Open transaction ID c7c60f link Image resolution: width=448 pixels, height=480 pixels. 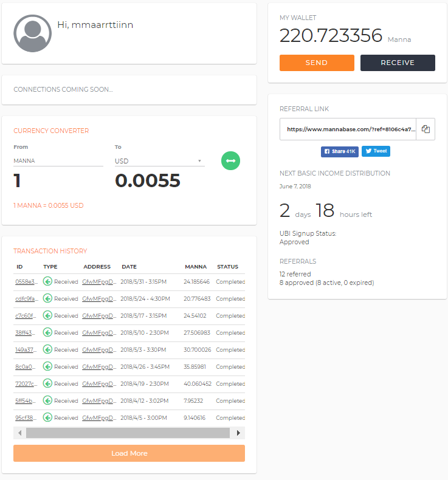click(26, 315)
